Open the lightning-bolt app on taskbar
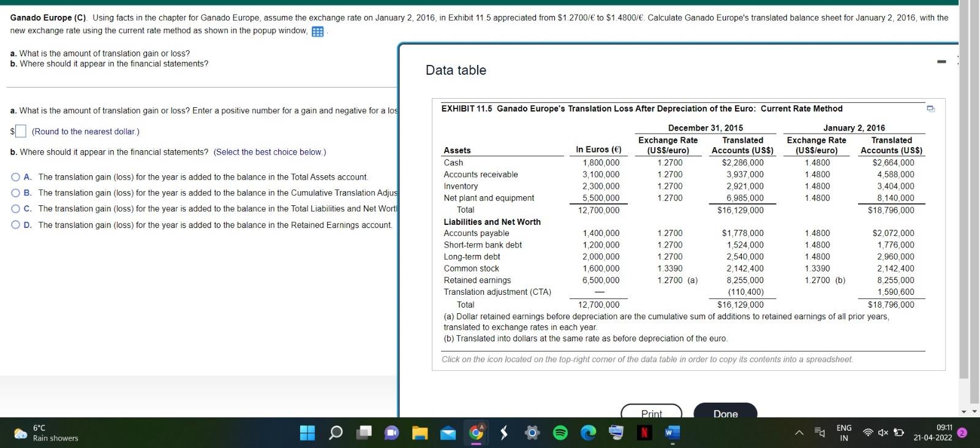980x448 pixels. pos(504,433)
